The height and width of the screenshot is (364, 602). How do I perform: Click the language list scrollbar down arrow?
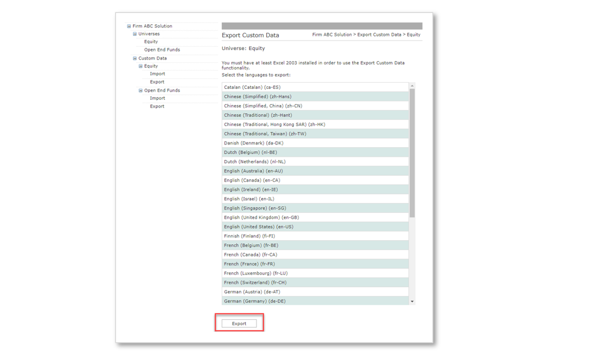[412, 301]
